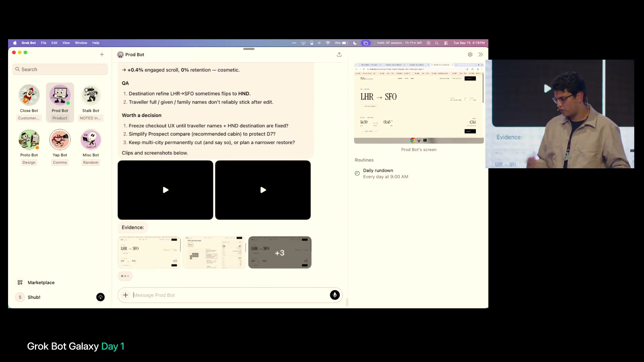Image resolution: width=644 pixels, height=362 pixels.
Task: Click the Spotlight search icon in menu bar
Action: 437,43
